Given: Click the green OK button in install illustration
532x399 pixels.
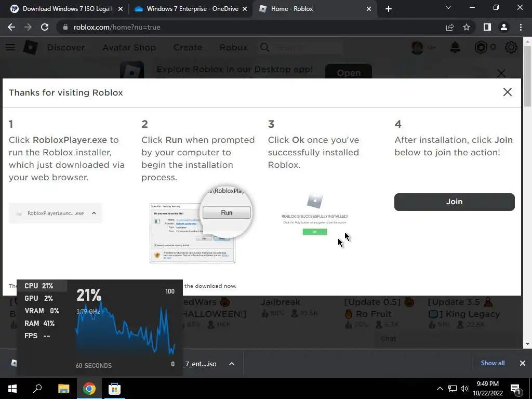Looking at the screenshot, I should [314, 232].
